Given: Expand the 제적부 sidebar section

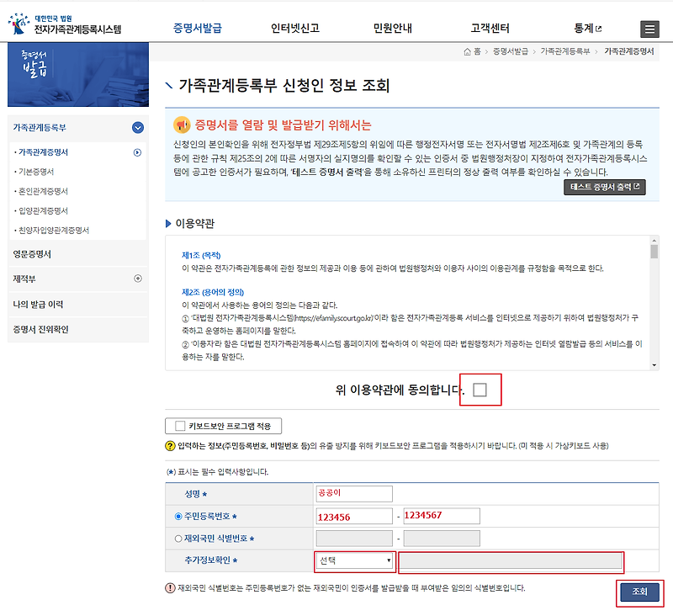Looking at the screenshot, I should pyautogui.click(x=138, y=279).
